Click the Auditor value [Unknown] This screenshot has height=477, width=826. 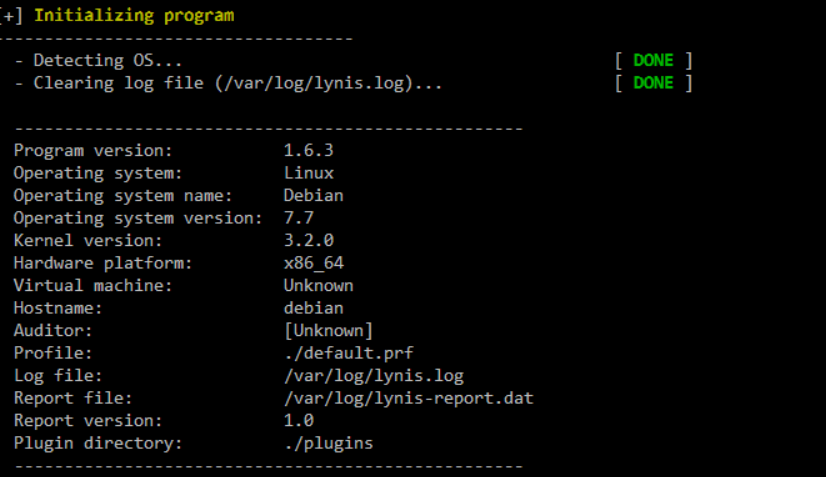[x=328, y=331]
